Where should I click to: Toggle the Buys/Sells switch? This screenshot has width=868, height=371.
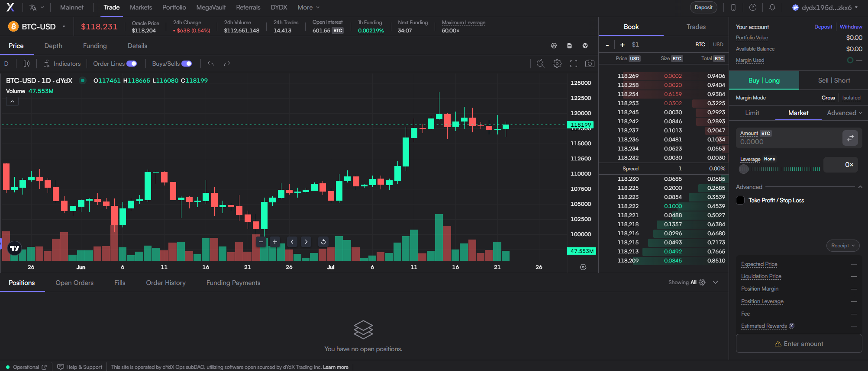click(x=187, y=64)
